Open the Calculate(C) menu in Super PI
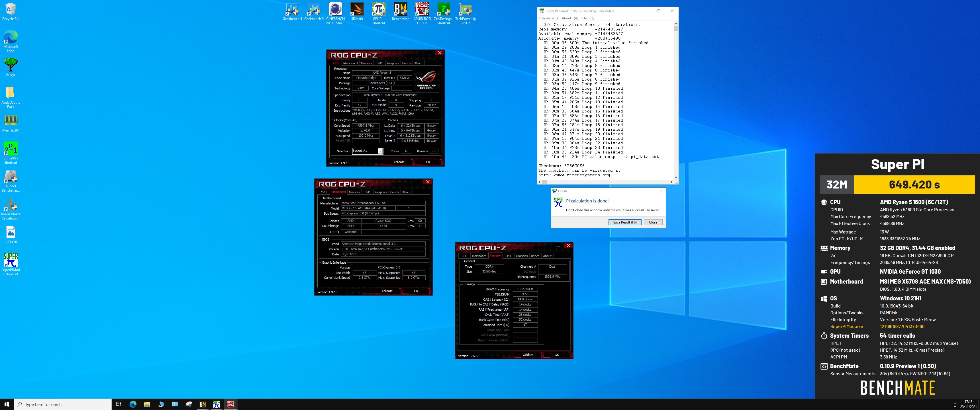This screenshot has height=410, width=980. [548, 18]
